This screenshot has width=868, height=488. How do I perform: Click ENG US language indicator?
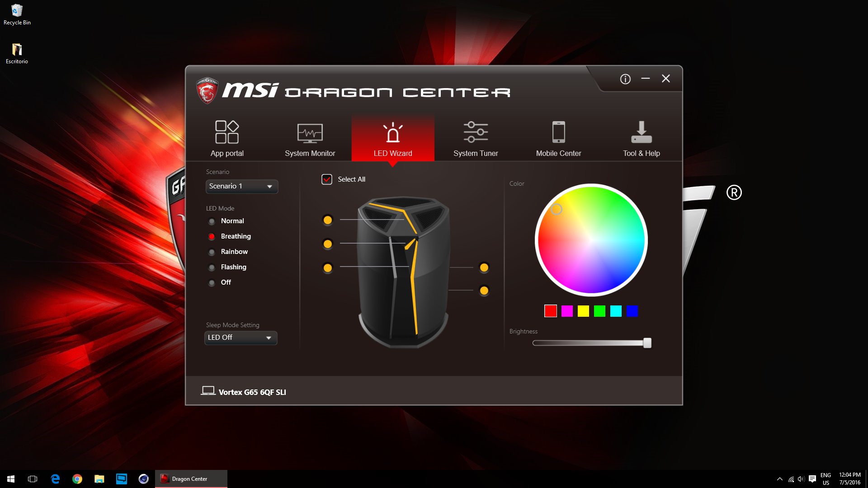826,479
